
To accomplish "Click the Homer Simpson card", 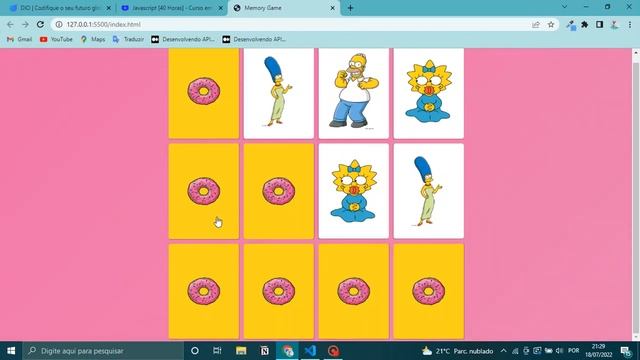I will pos(353,93).
